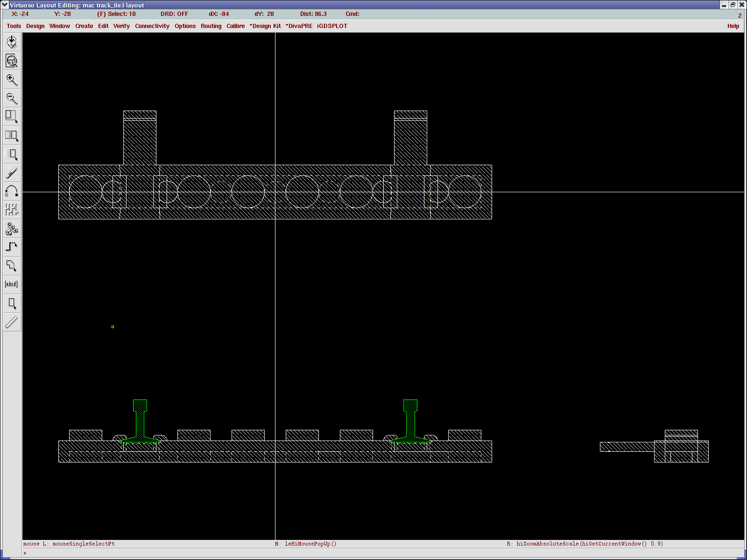The width and height of the screenshot is (747, 560).
Task: Click 'mouse L: mouseSingleSelectPt' hint text
Action: click(69, 544)
